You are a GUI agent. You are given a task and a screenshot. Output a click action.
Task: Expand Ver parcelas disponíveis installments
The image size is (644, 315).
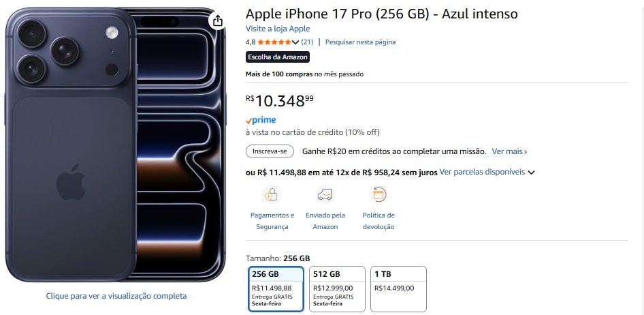click(x=487, y=172)
